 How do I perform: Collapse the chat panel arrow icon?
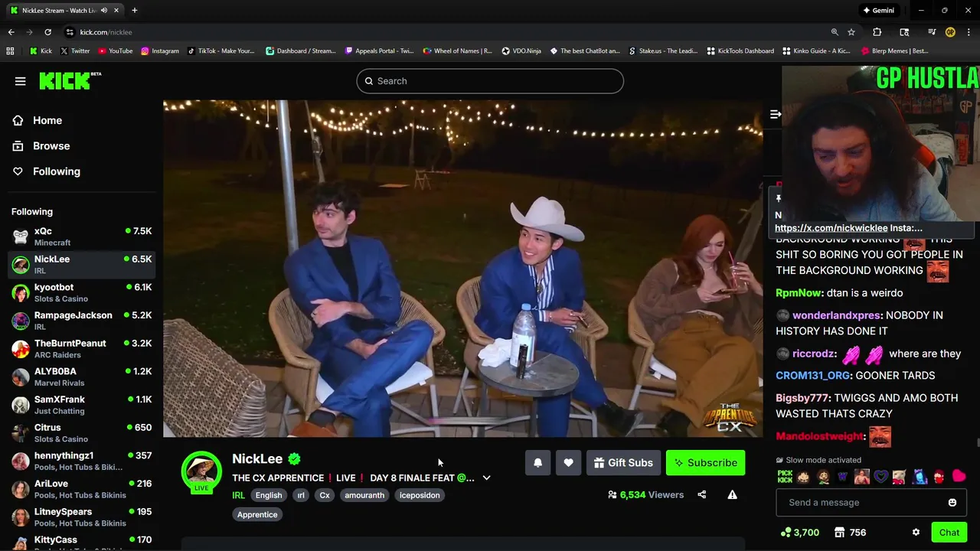pos(775,114)
